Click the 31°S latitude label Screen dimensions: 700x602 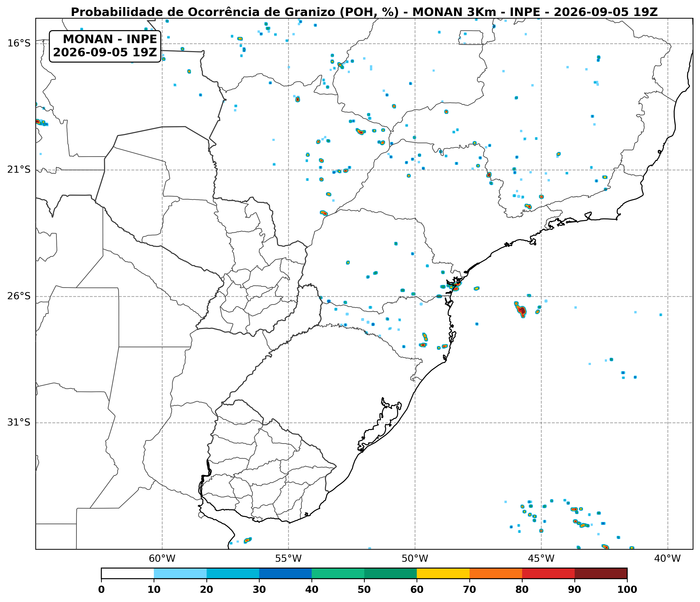(x=19, y=422)
